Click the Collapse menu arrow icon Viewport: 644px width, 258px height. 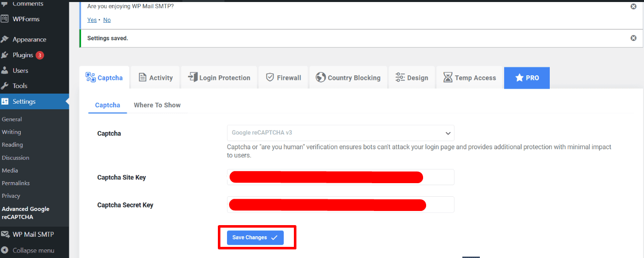click(x=5, y=250)
